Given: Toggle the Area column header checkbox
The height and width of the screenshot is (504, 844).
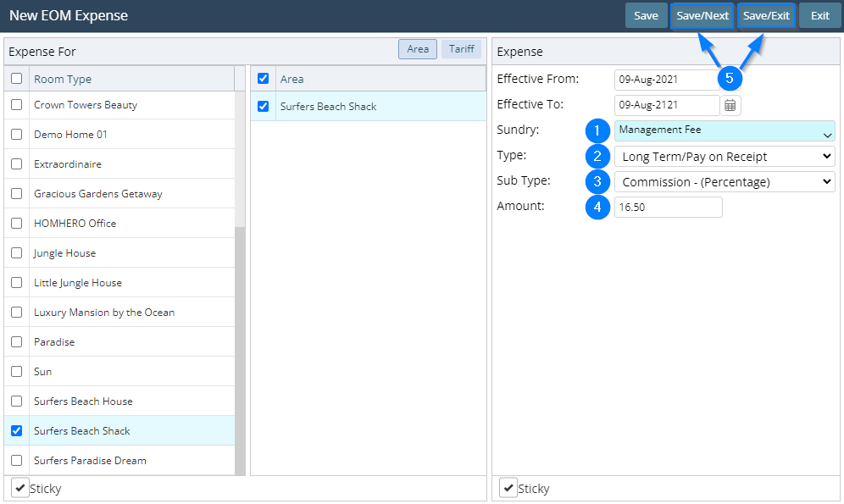Looking at the screenshot, I should point(263,79).
